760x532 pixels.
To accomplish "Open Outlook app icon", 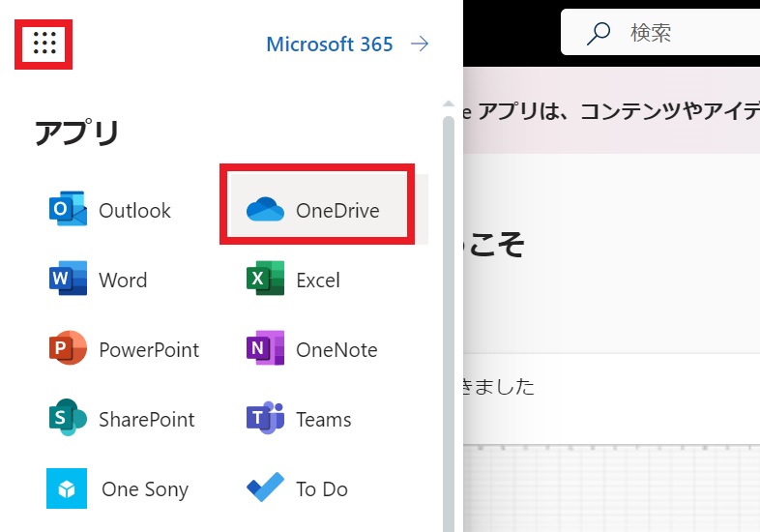I will pyautogui.click(x=68, y=209).
